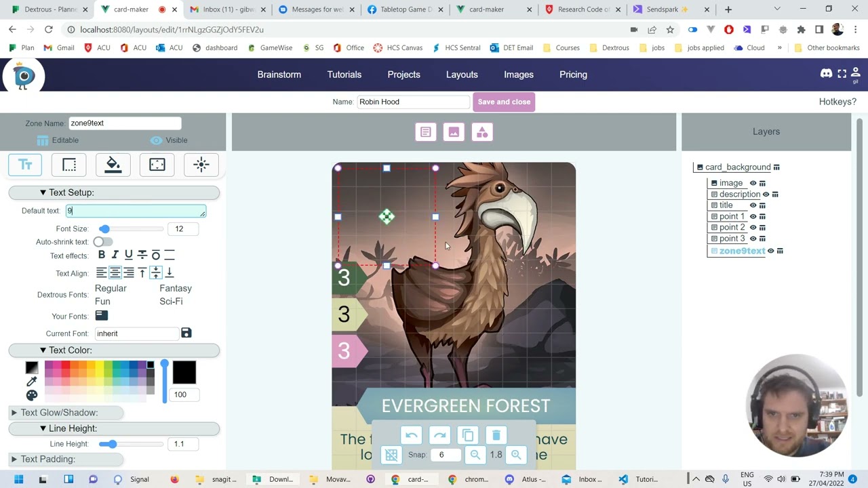Go to Projects

(404, 75)
